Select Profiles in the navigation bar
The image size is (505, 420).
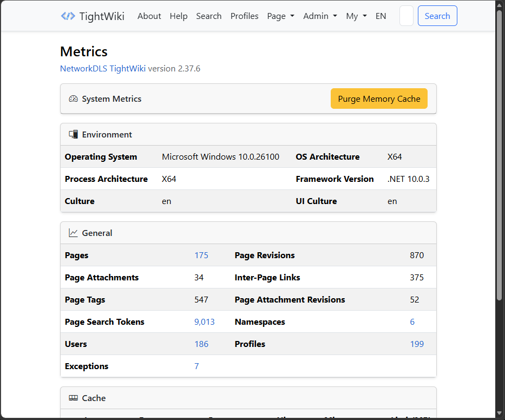tap(245, 16)
